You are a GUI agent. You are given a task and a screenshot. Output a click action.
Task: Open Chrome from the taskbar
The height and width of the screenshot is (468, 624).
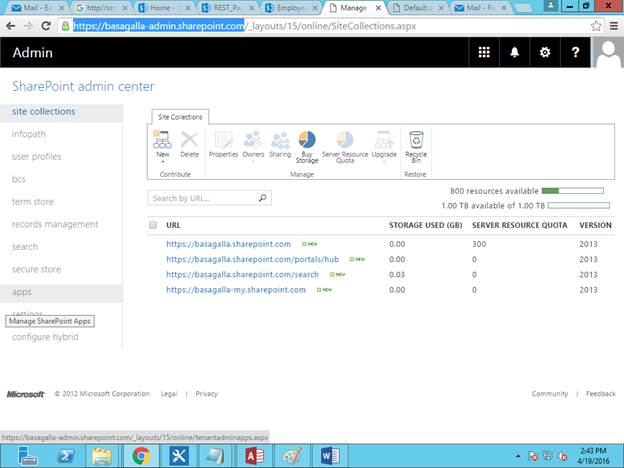141,456
